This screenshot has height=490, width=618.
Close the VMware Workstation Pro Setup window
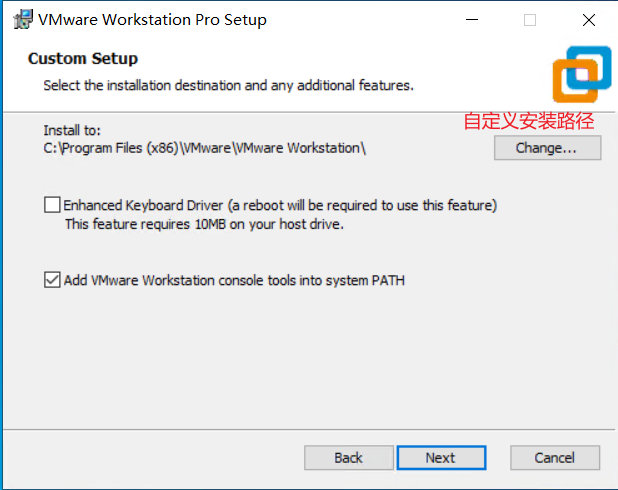[589, 19]
